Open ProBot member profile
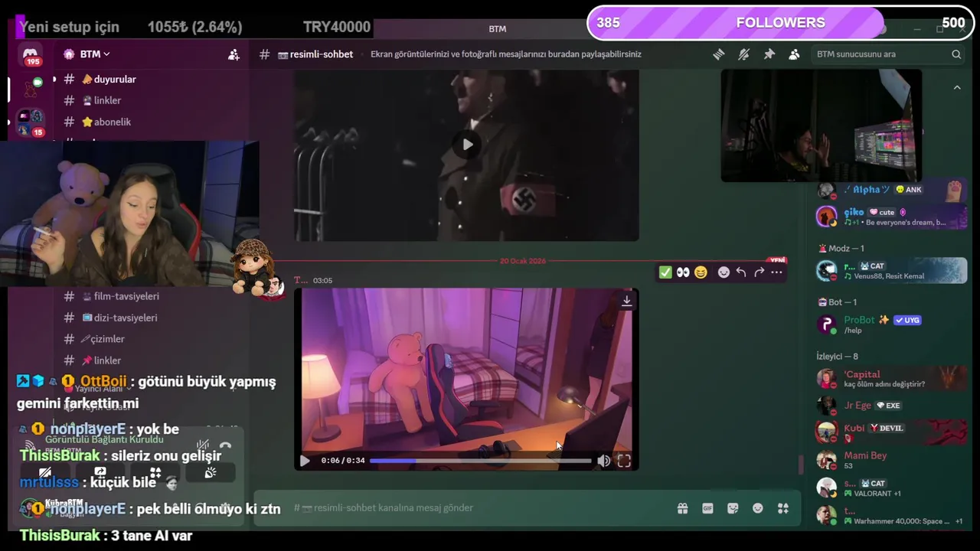This screenshot has height=551, width=980. 890,324
